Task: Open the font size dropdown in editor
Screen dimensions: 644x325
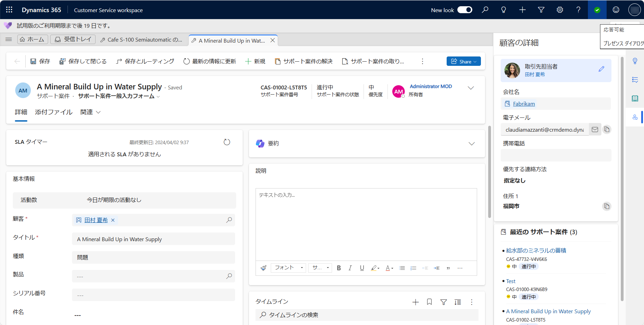Action: 320,268
